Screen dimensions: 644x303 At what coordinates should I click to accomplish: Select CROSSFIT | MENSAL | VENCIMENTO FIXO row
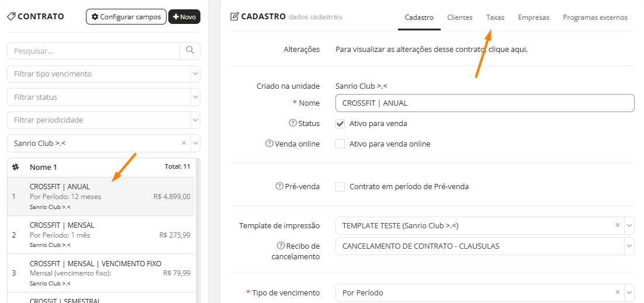(x=101, y=273)
